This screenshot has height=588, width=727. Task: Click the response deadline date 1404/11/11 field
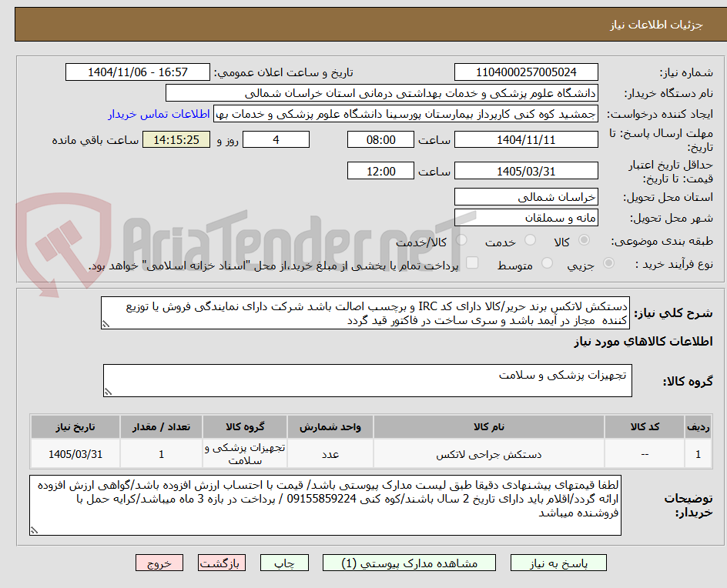coord(526,139)
